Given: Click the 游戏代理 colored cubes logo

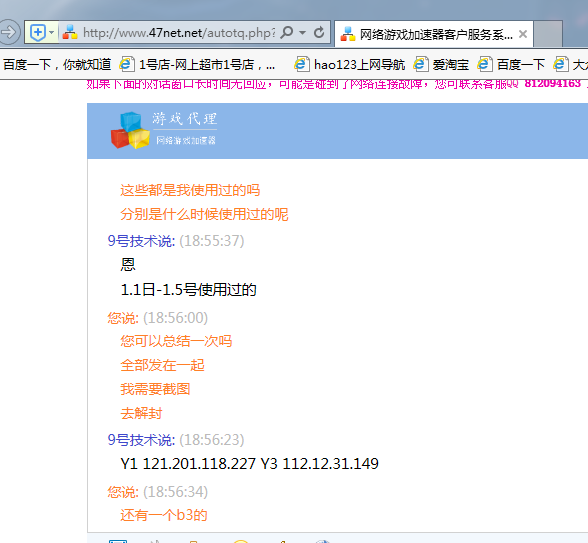Looking at the screenshot, I should (130, 130).
